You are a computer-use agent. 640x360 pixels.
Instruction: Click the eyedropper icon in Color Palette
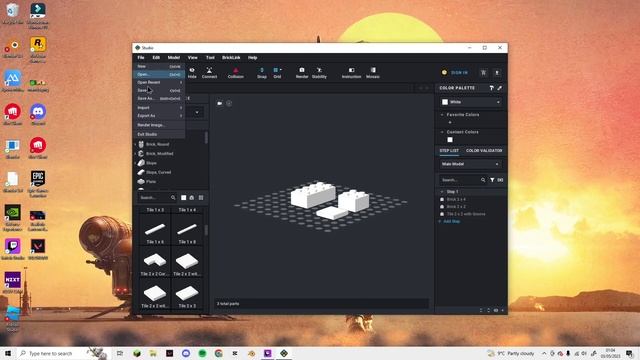point(500,88)
